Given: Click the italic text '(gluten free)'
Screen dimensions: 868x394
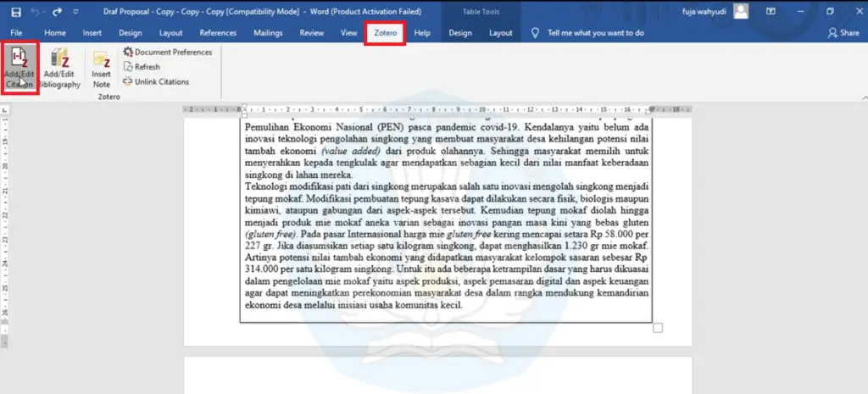Looking at the screenshot, I should pos(270,234).
